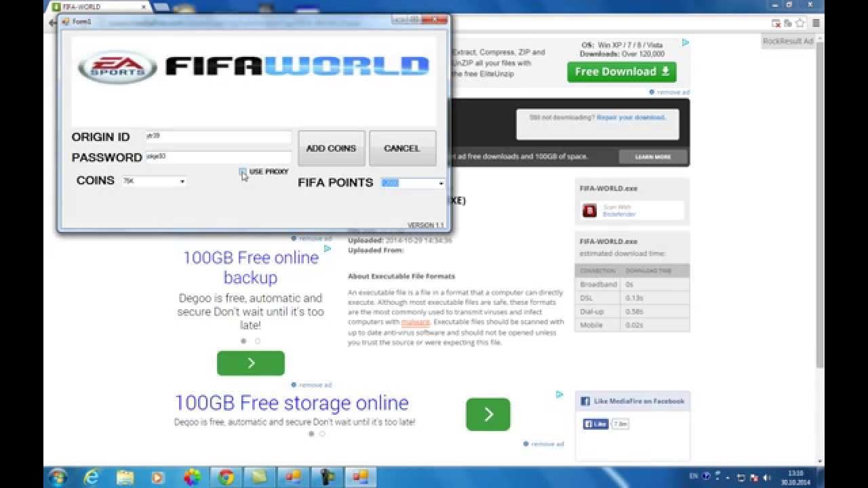Click green arrow beside 100GB Free storage online
This screenshot has height=488, width=868.
(488, 414)
